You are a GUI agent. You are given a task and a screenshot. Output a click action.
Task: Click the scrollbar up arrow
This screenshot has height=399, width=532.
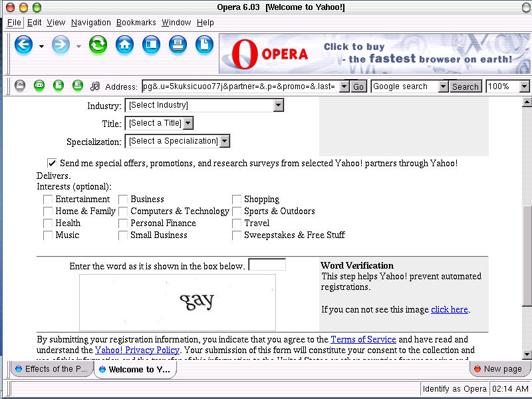(x=527, y=102)
